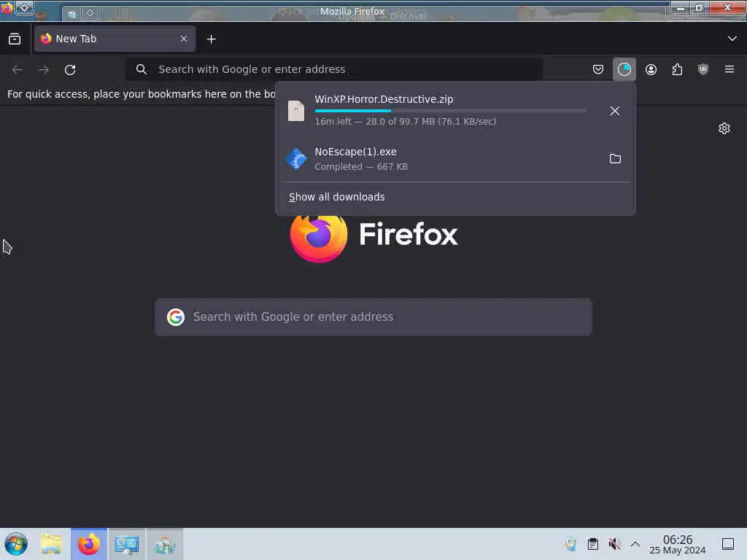Cancel the WinXP.Horror.Destructive.zip download
Screen dimensions: 747x560
point(614,111)
